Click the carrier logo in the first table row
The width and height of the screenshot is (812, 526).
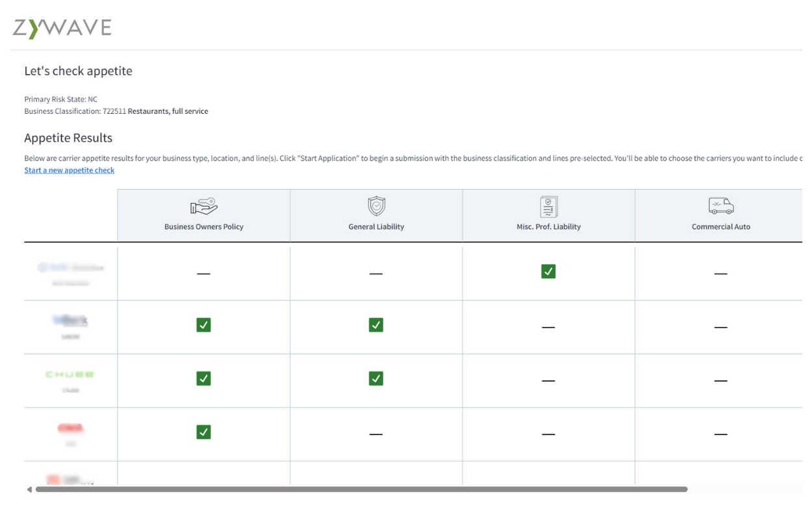tap(70, 267)
